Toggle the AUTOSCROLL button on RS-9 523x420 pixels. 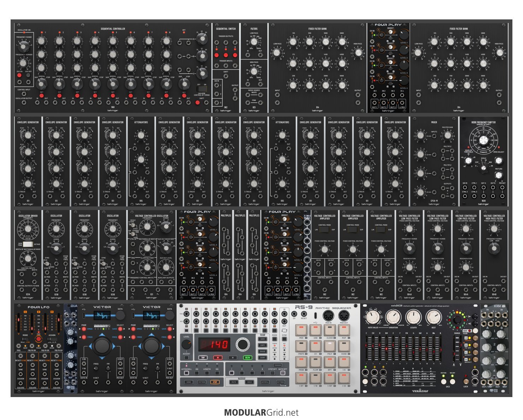tap(186, 373)
